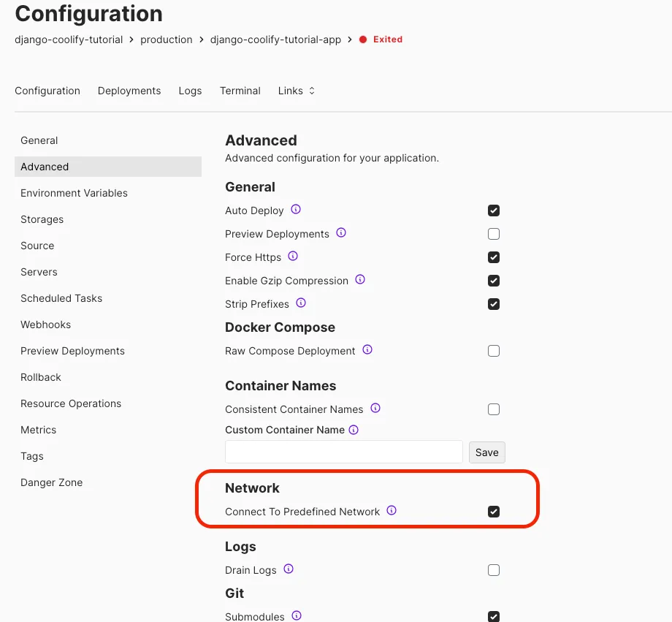Screen dimensions: 672x622
Task: Click the Enable Gzip Compression info icon
Action: click(x=359, y=280)
